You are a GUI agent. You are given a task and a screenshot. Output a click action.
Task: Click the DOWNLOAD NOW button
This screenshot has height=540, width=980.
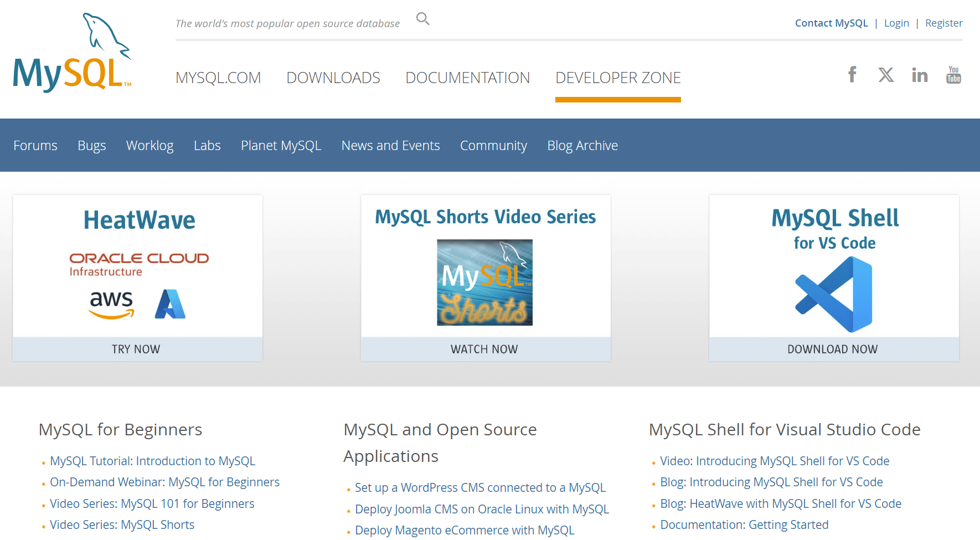834,349
